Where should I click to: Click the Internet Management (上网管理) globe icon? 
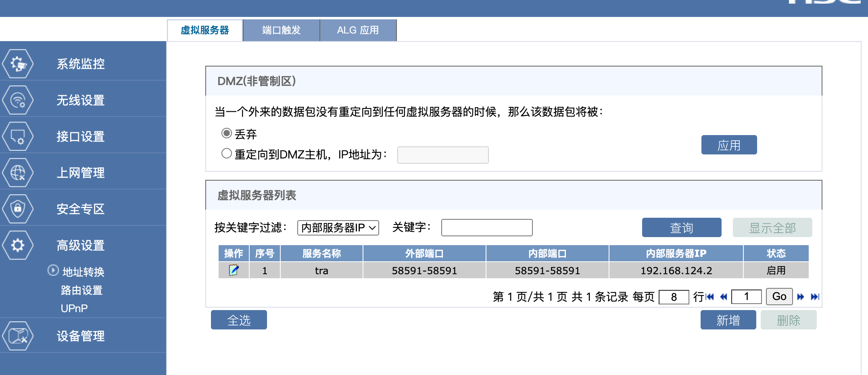point(18,173)
